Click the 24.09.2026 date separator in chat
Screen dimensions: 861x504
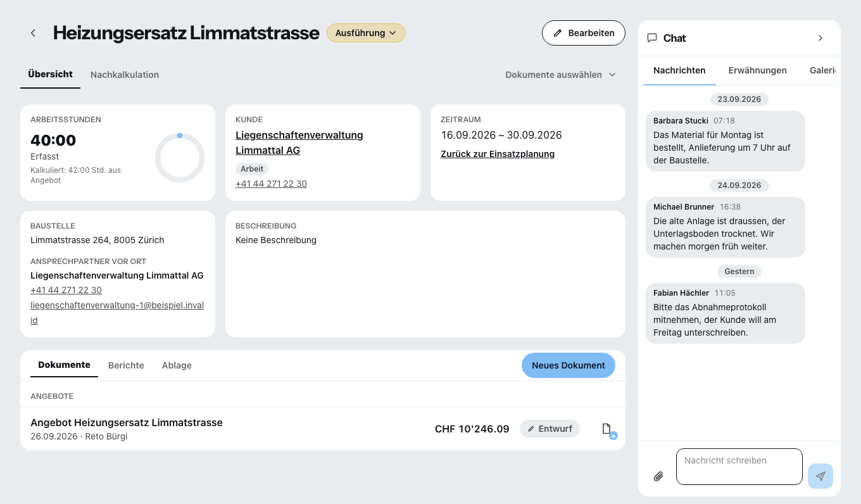(739, 186)
